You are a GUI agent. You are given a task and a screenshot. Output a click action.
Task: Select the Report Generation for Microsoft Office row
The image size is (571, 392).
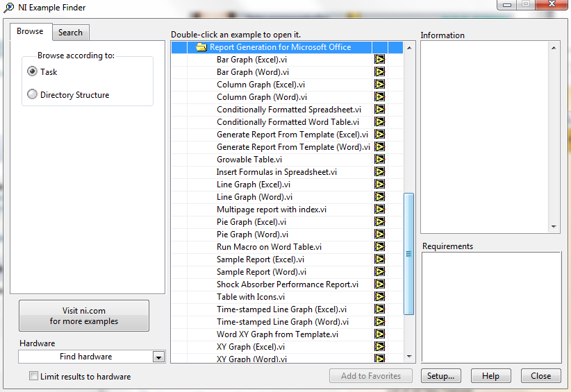[287, 47]
